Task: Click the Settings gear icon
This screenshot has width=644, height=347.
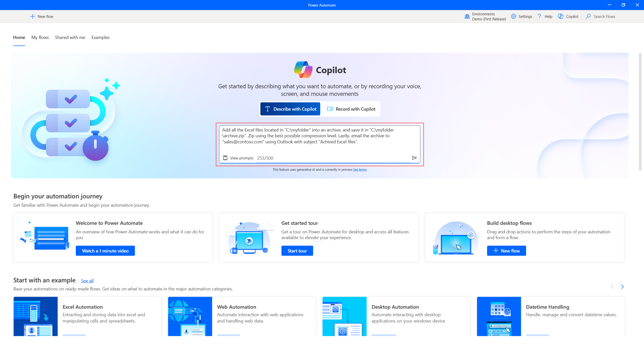Action: tap(513, 16)
